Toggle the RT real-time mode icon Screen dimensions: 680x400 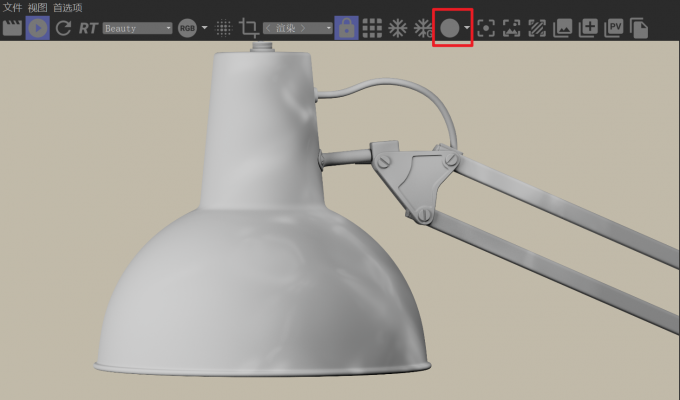[88, 28]
